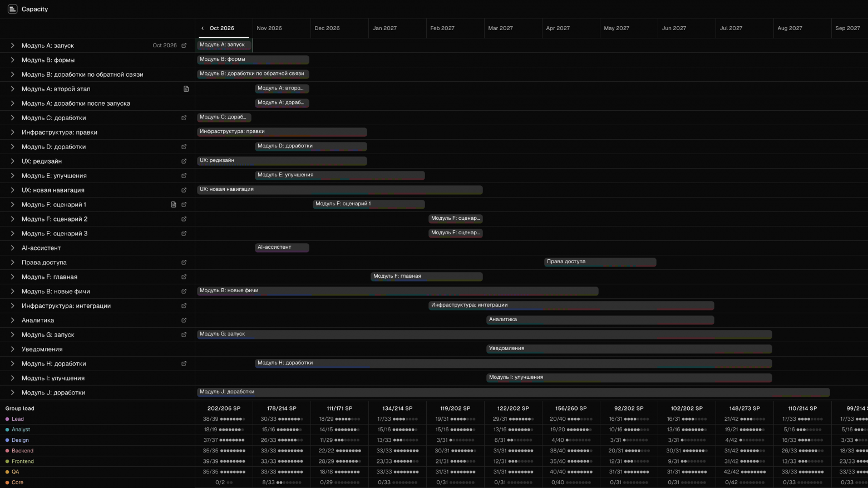Image resolution: width=868 pixels, height=488 pixels.
Task: Expand the Модуль I: улучшения row
Action: pos(12,378)
